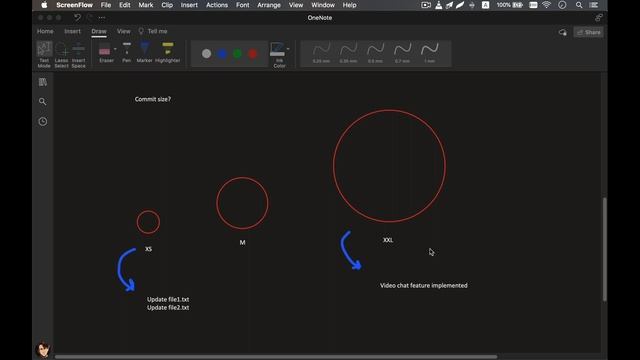Image resolution: width=640 pixels, height=360 pixels.
Task: Switch to the OneNote Insert ribbon tab
Action: pyautogui.click(x=72, y=31)
